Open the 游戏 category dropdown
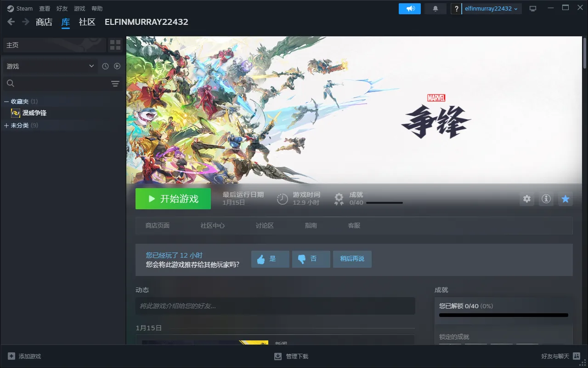Screen dimensions: 588x368 pyautogui.click(x=50, y=66)
